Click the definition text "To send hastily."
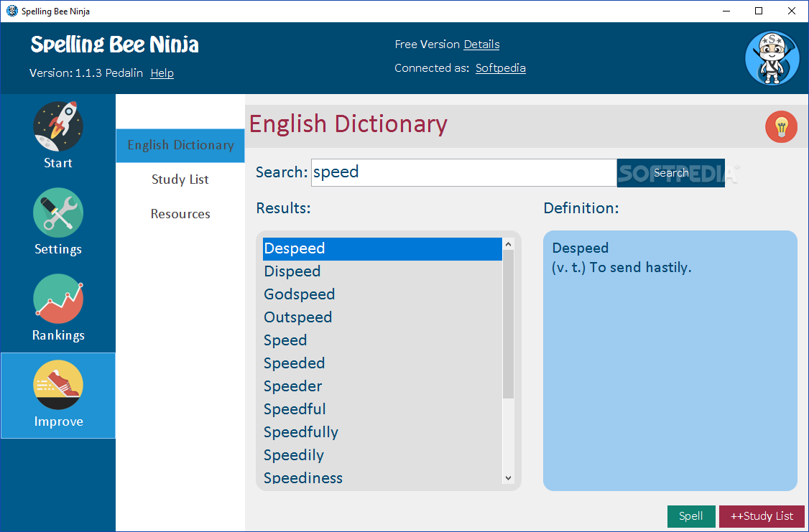The width and height of the screenshot is (809, 532). click(640, 268)
